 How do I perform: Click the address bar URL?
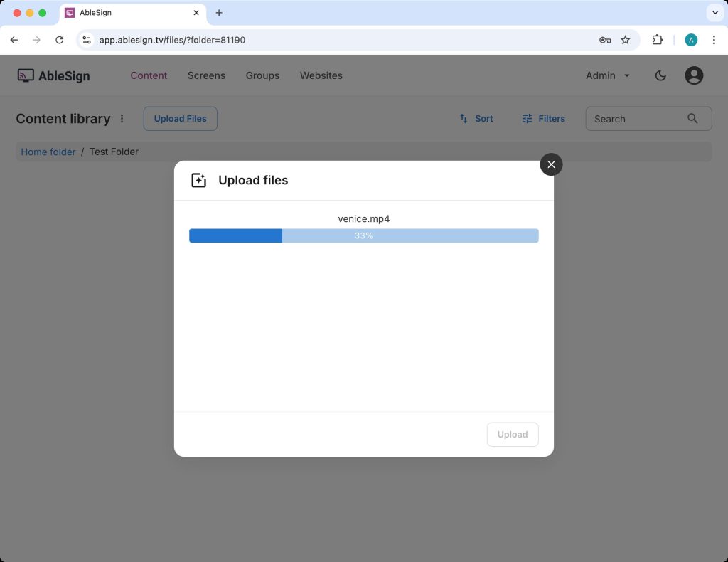(172, 40)
